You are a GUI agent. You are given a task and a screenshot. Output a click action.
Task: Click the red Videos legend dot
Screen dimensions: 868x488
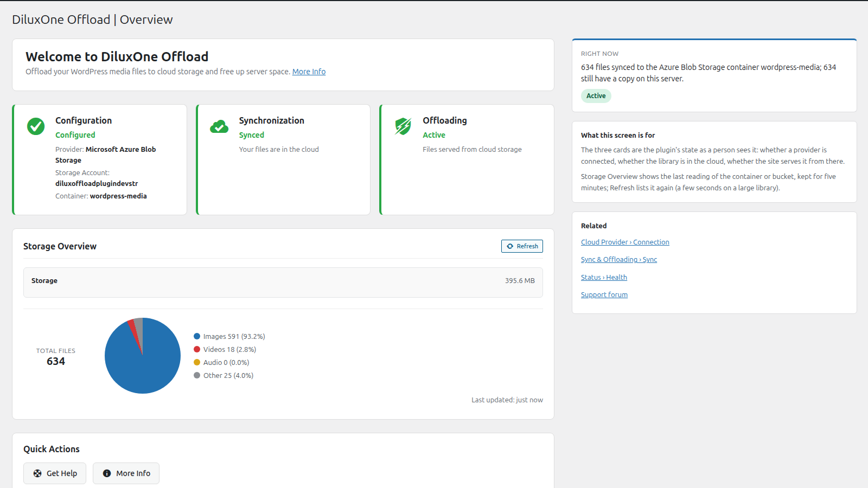(197, 349)
